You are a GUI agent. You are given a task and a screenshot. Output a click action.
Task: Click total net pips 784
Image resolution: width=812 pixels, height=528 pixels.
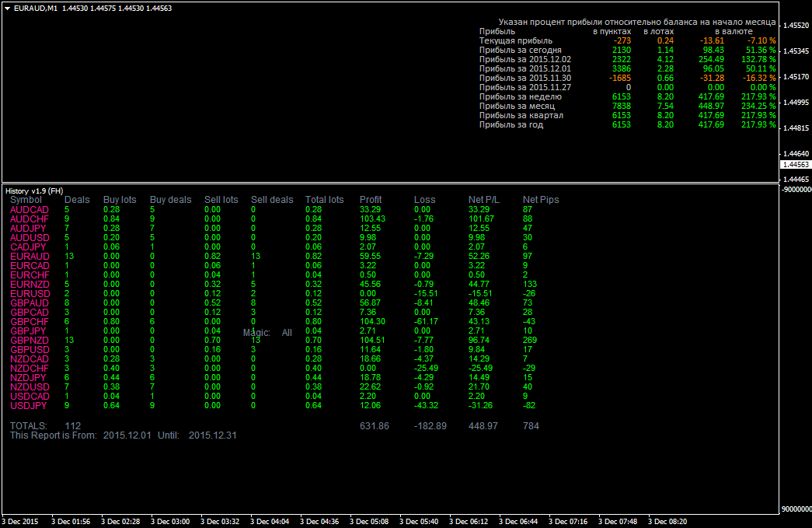pos(531,426)
